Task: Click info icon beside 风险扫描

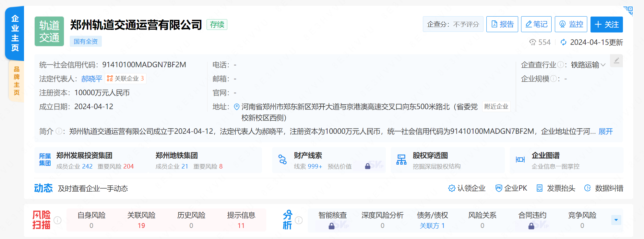Action: 57,220
